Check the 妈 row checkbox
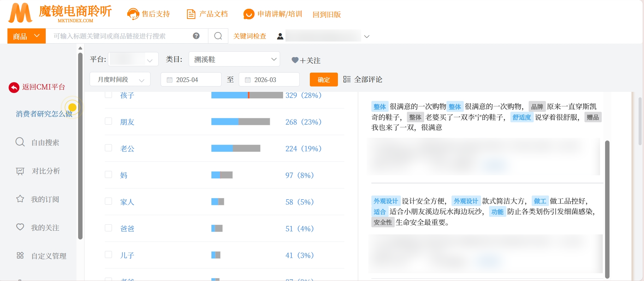The height and width of the screenshot is (281, 644). (108, 175)
